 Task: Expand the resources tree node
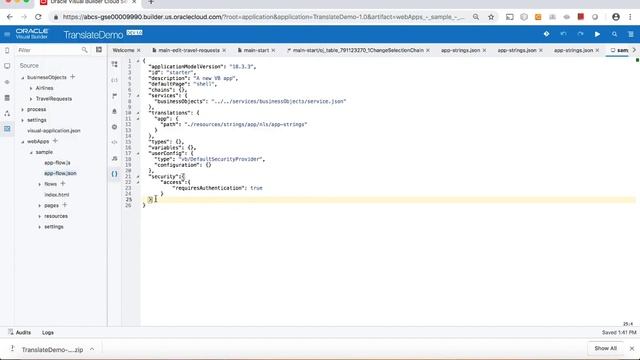tap(40, 216)
